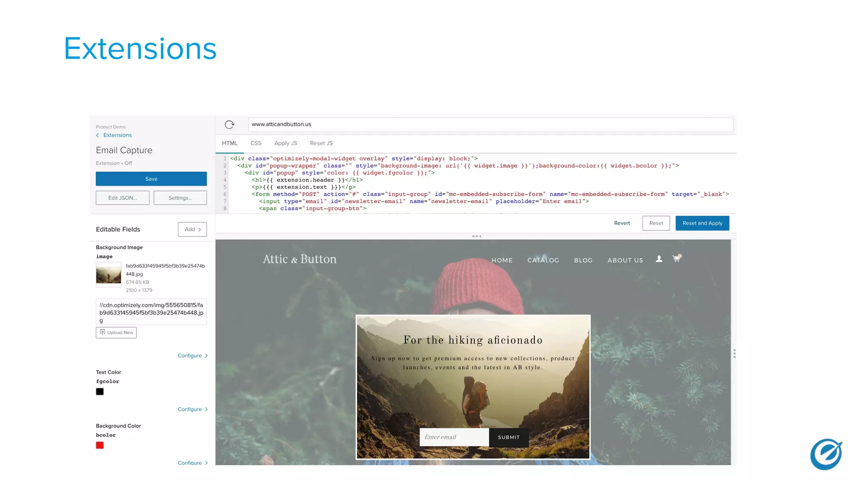Click the Save button
The image size is (868, 488).
(x=151, y=179)
